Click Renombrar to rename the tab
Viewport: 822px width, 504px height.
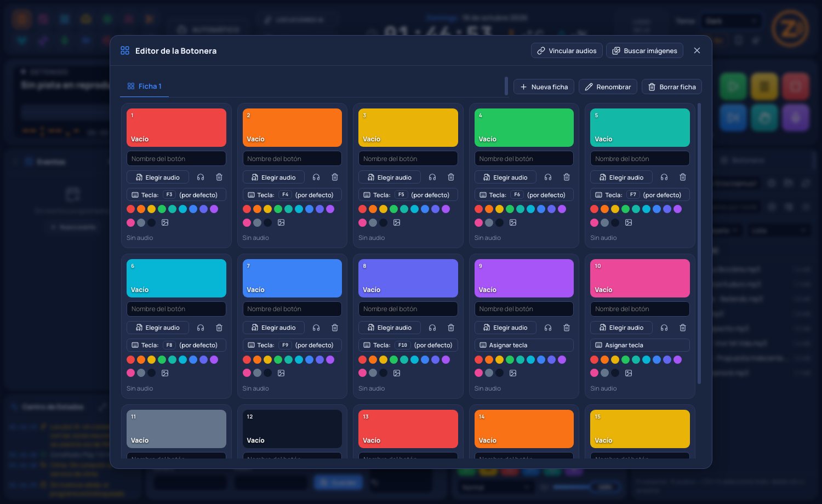pyautogui.click(x=608, y=87)
